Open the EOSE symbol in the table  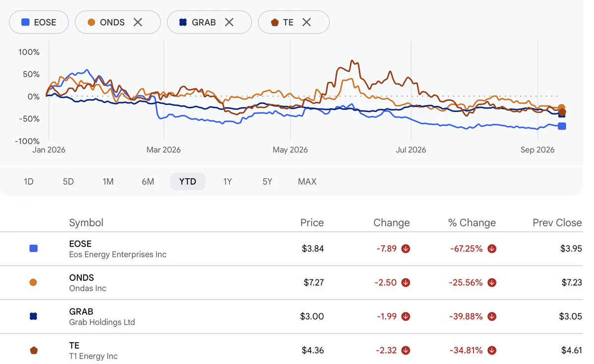point(80,244)
